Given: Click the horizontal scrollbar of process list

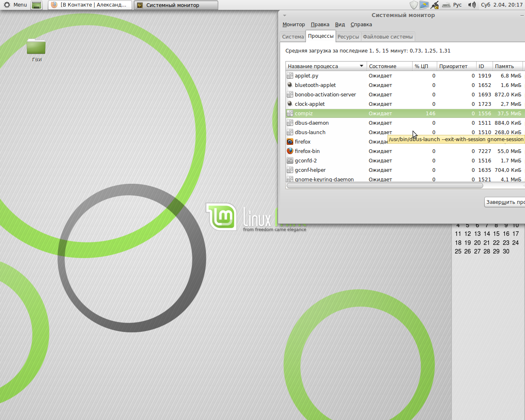Looking at the screenshot, I should point(385,186).
